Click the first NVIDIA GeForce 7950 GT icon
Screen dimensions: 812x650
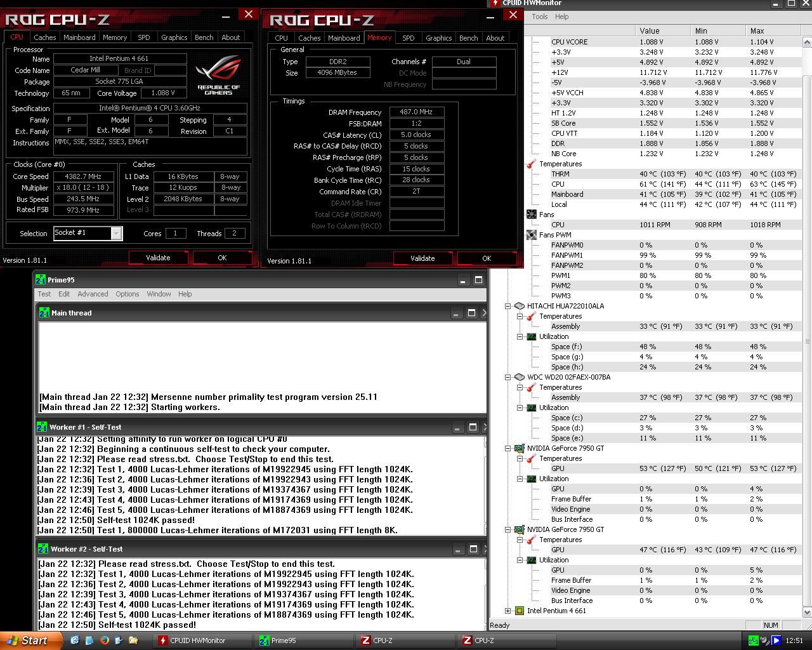[x=519, y=448]
